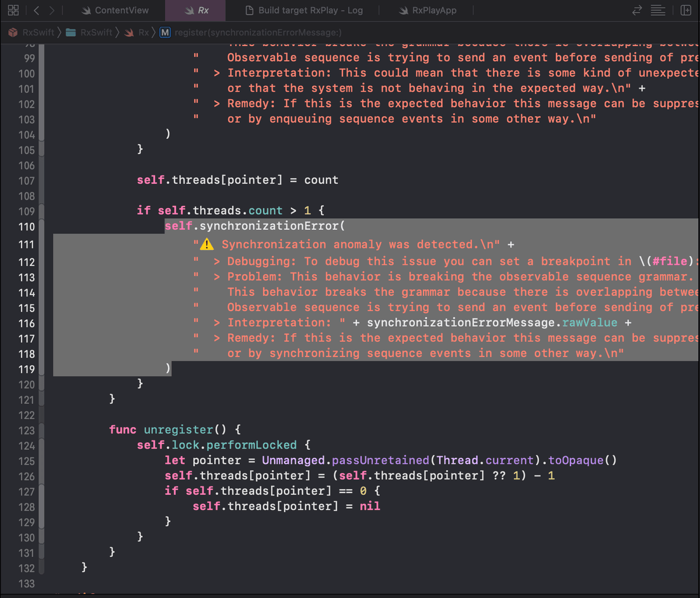Image resolution: width=700 pixels, height=598 pixels.
Task: Toggle the code review arrows icon
Action: click(637, 10)
